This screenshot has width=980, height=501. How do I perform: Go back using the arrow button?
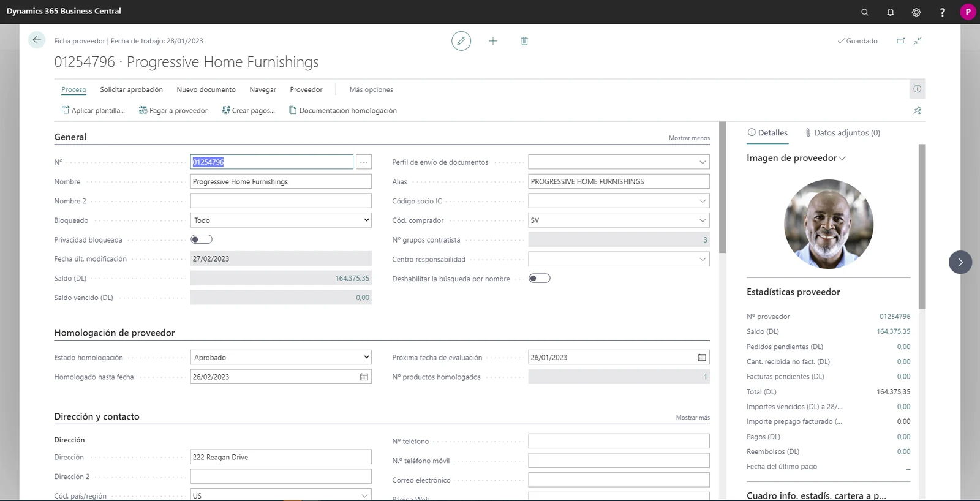point(37,40)
